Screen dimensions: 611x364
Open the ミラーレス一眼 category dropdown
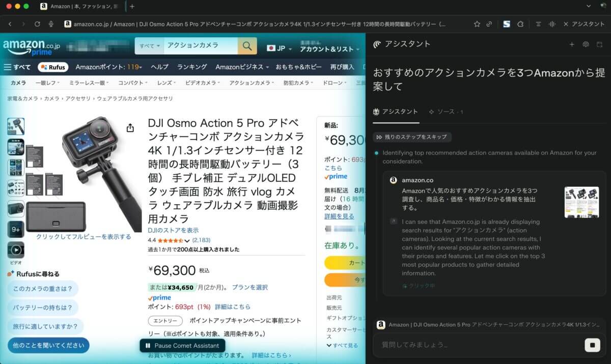point(89,82)
